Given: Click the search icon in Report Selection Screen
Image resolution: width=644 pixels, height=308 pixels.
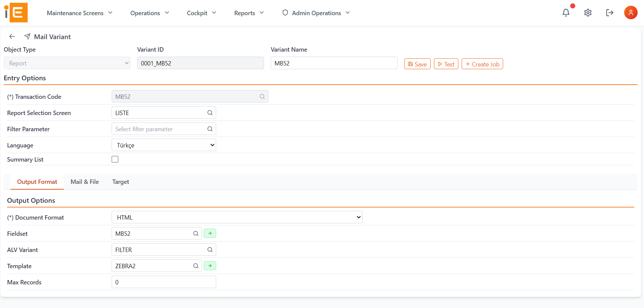Looking at the screenshot, I should (209, 112).
